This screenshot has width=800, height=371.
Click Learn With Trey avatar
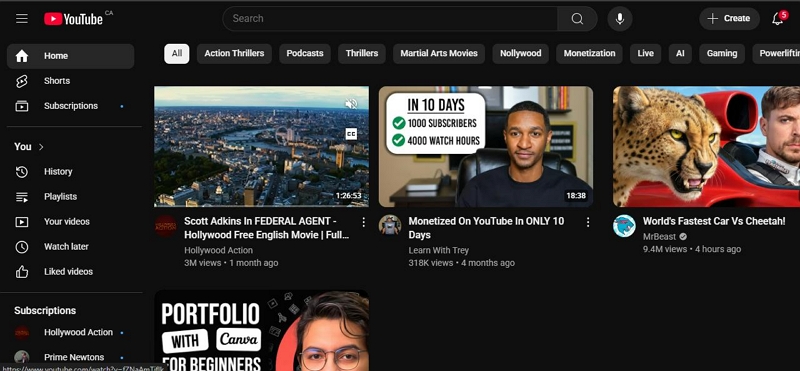tap(390, 226)
